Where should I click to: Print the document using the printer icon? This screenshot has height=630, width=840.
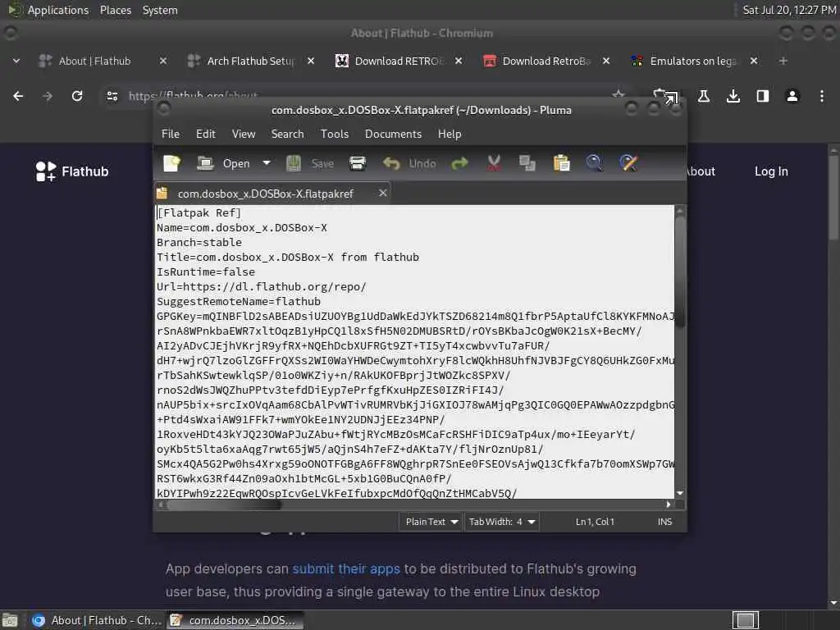click(358, 163)
